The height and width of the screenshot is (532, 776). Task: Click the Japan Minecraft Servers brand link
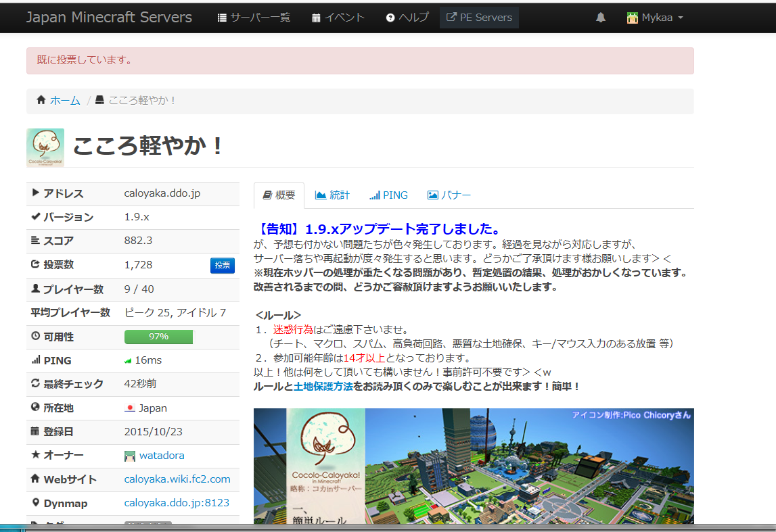click(x=109, y=18)
